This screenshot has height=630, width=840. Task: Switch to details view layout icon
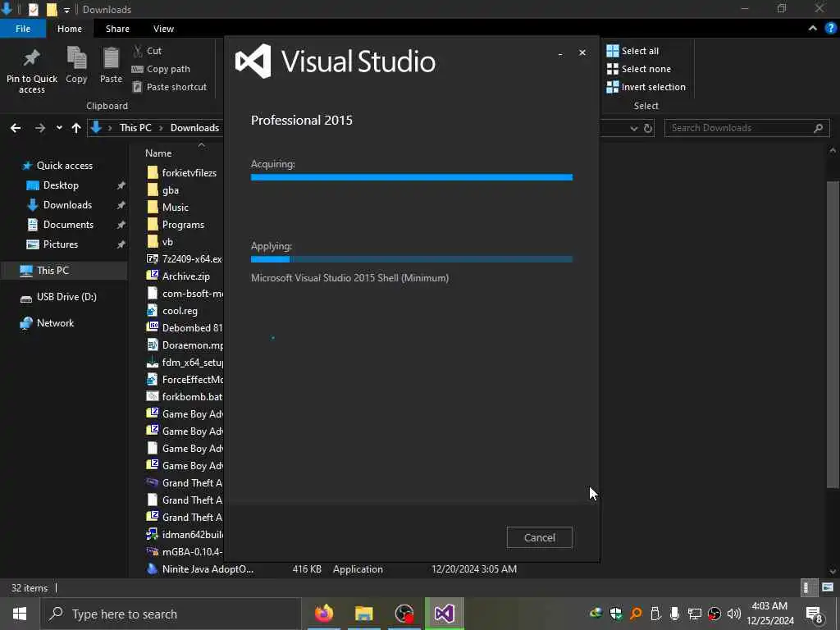807,587
